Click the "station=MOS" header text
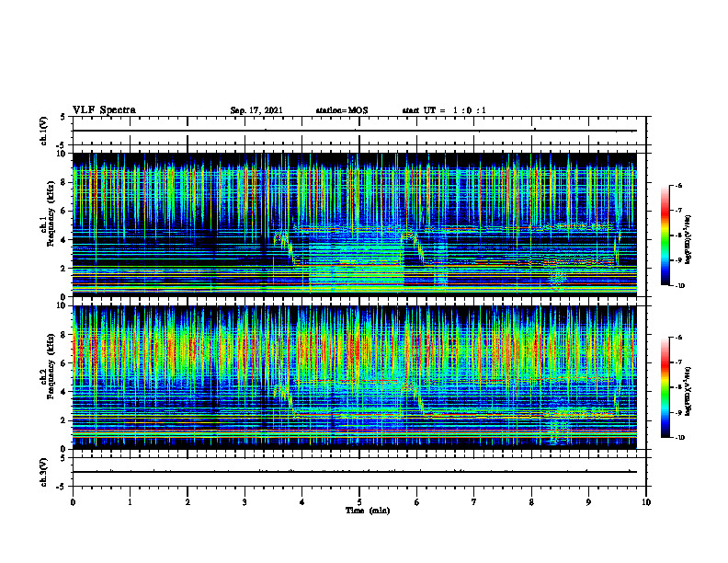The width and height of the screenshot is (728, 563). pyautogui.click(x=342, y=110)
